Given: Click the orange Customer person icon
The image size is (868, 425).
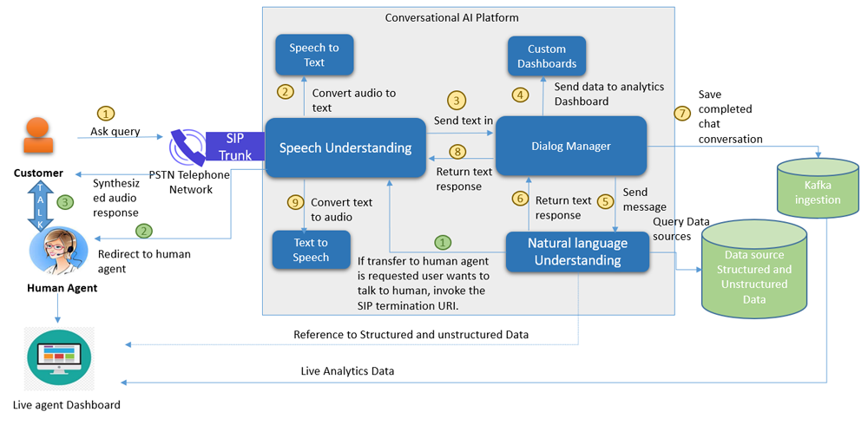Looking at the screenshot, I should (36, 134).
